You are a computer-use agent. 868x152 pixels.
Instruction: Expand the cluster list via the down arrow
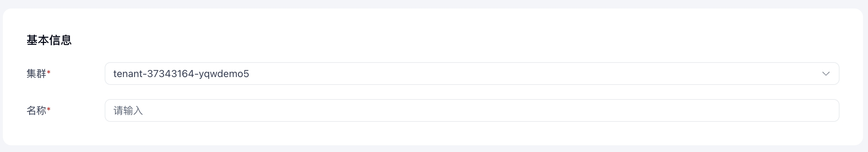tap(826, 74)
